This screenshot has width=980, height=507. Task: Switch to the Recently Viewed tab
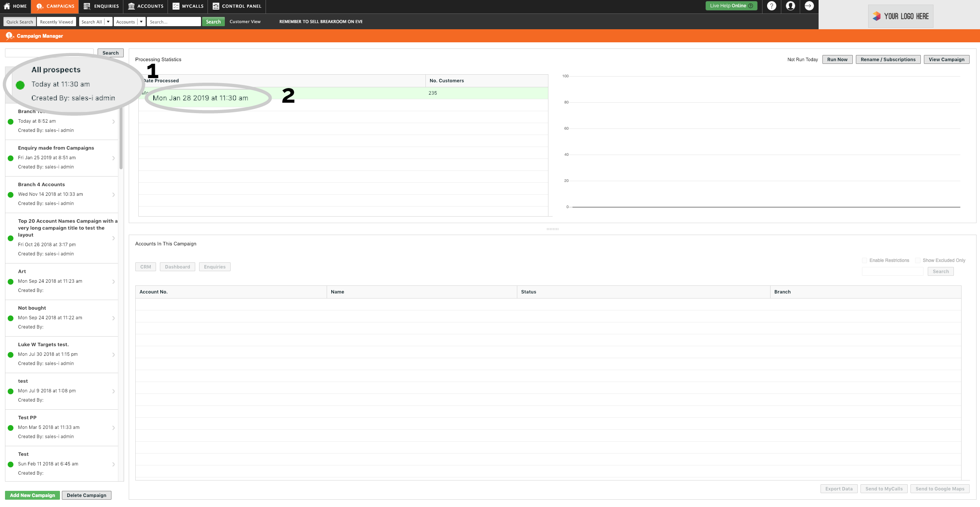56,22
